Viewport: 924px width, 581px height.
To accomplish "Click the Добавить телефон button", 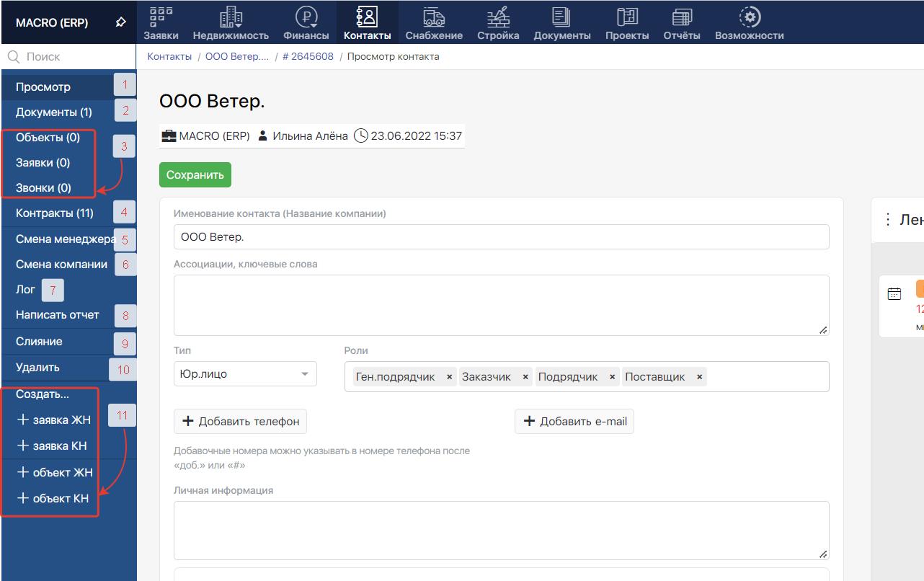I will (240, 422).
